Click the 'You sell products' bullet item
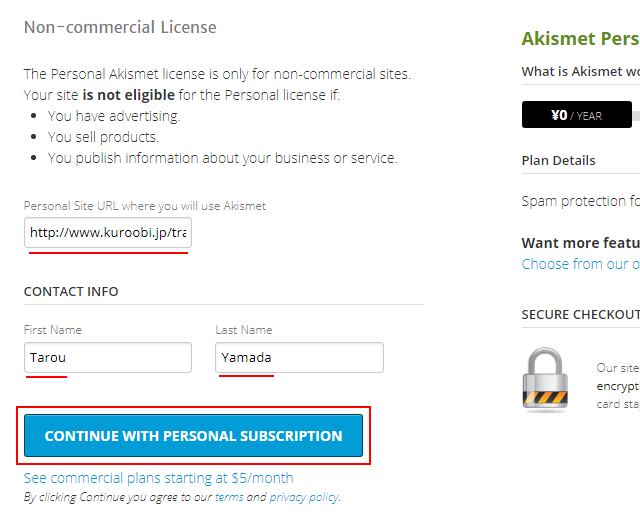 [103, 137]
